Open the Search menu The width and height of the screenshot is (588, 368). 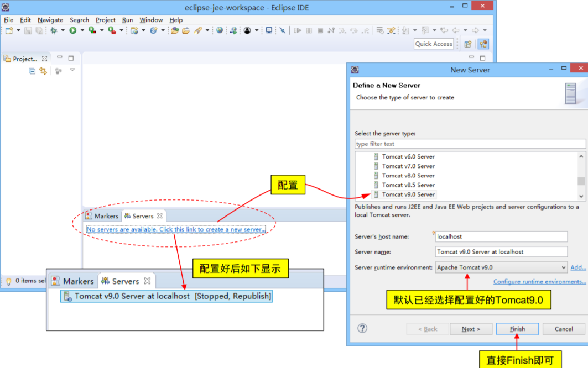pyautogui.click(x=79, y=20)
